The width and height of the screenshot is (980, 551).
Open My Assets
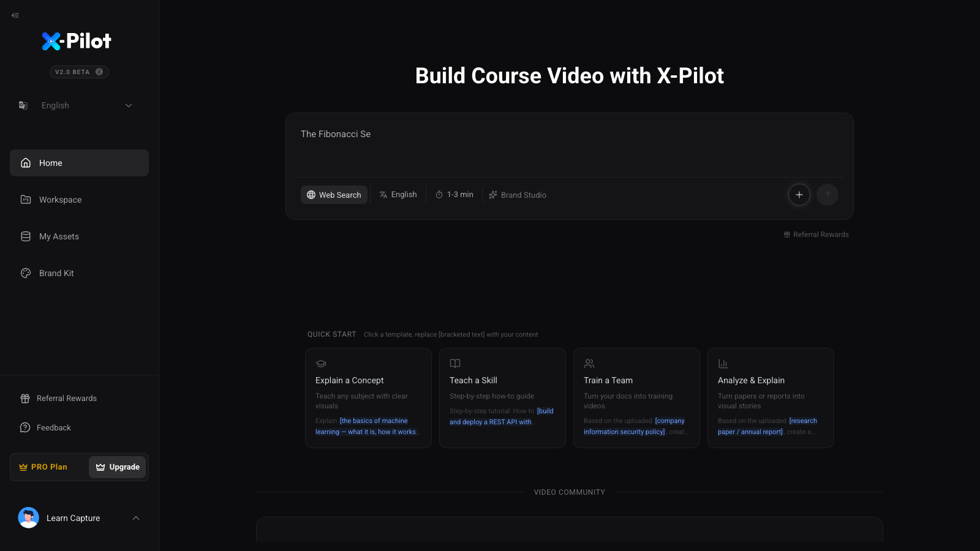click(79, 236)
